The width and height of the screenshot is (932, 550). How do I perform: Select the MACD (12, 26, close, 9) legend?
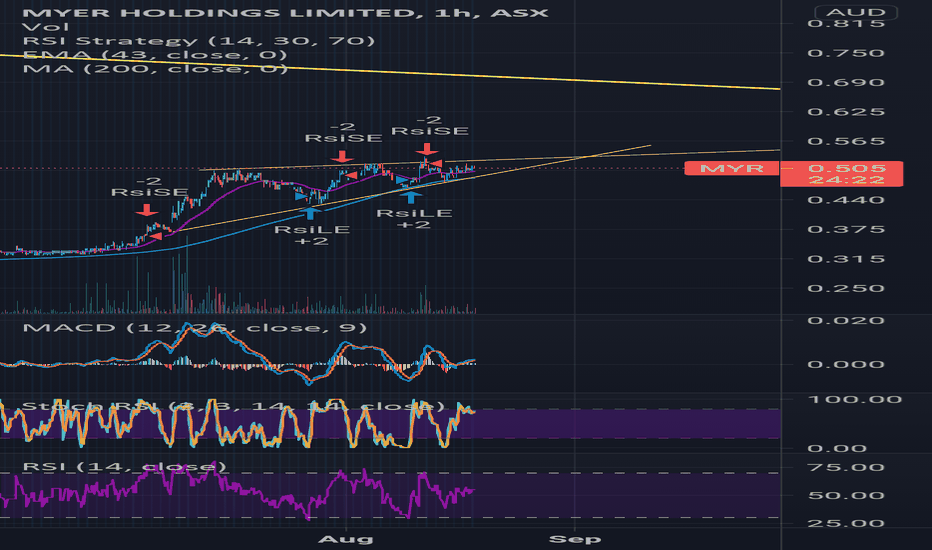[x=194, y=328]
